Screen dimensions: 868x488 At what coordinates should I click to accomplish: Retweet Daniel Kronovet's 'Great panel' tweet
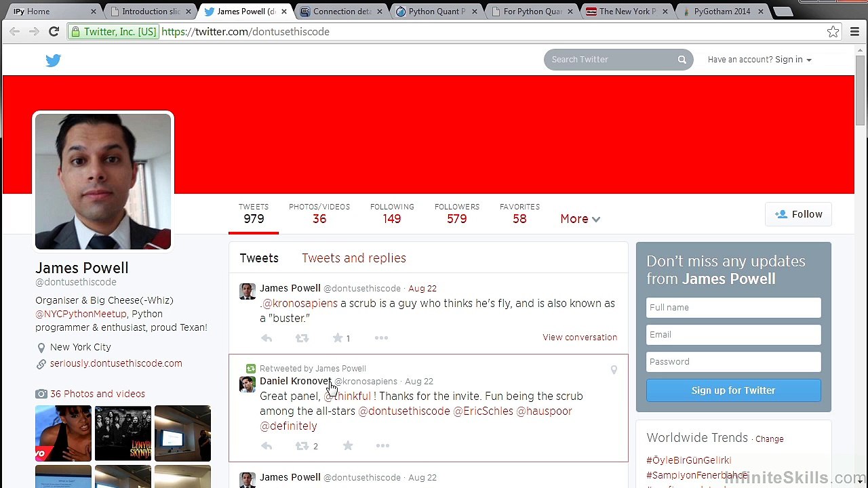pyautogui.click(x=302, y=446)
